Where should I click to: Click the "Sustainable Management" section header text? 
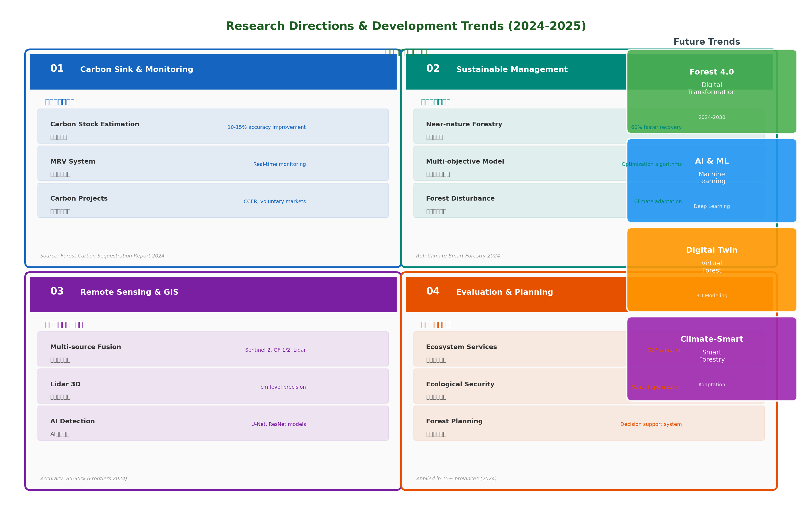tap(512, 69)
